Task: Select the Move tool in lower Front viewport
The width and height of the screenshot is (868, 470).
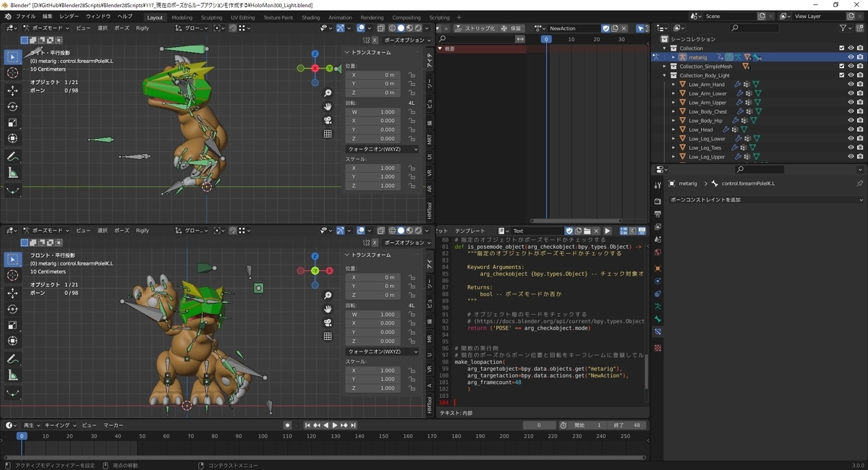Action: 13,293
